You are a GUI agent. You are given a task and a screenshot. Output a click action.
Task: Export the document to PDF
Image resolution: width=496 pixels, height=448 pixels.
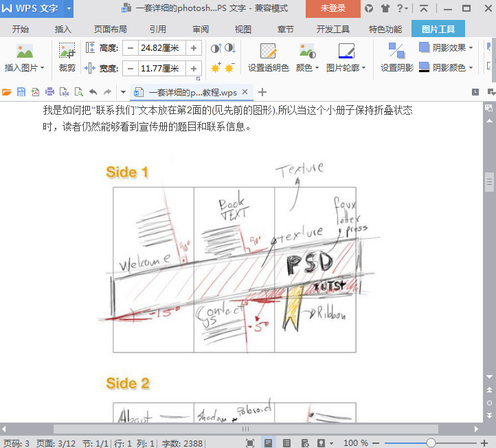[x=35, y=92]
